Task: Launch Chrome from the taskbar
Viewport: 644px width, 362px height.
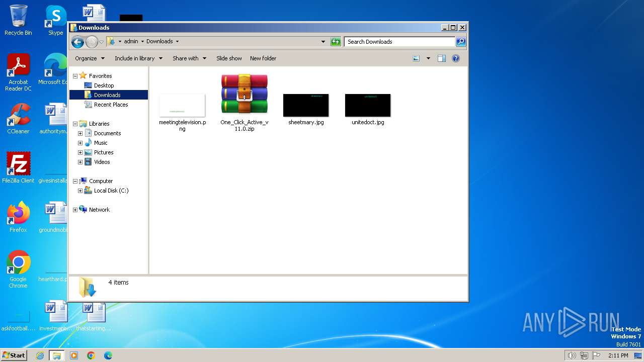Action: tap(91, 355)
